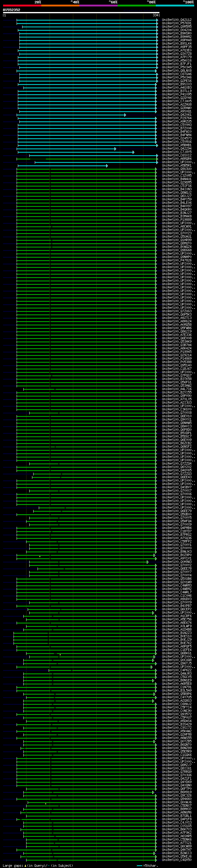This screenshot has width=197, height=868.
Task: Click the UniRef100_Q9NHP0 label
Action: 176,257
